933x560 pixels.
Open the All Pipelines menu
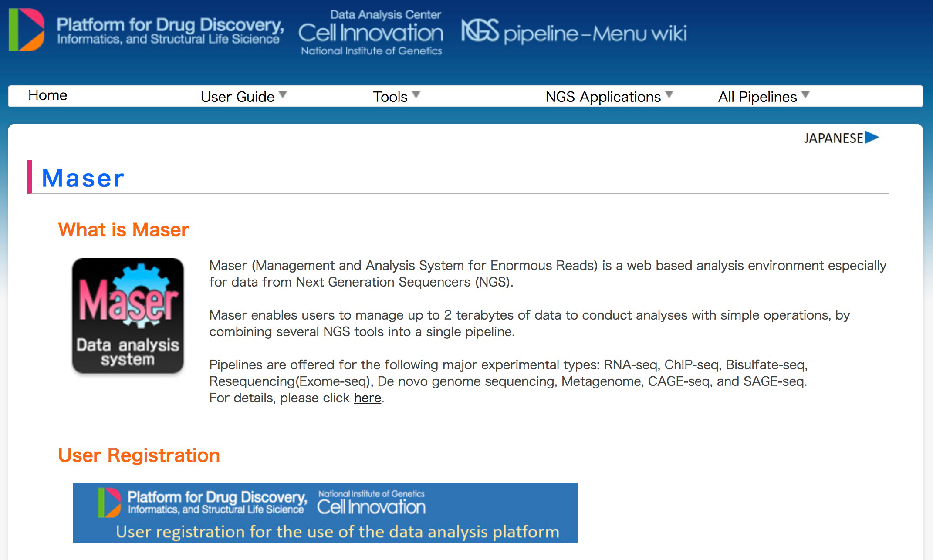(757, 97)
